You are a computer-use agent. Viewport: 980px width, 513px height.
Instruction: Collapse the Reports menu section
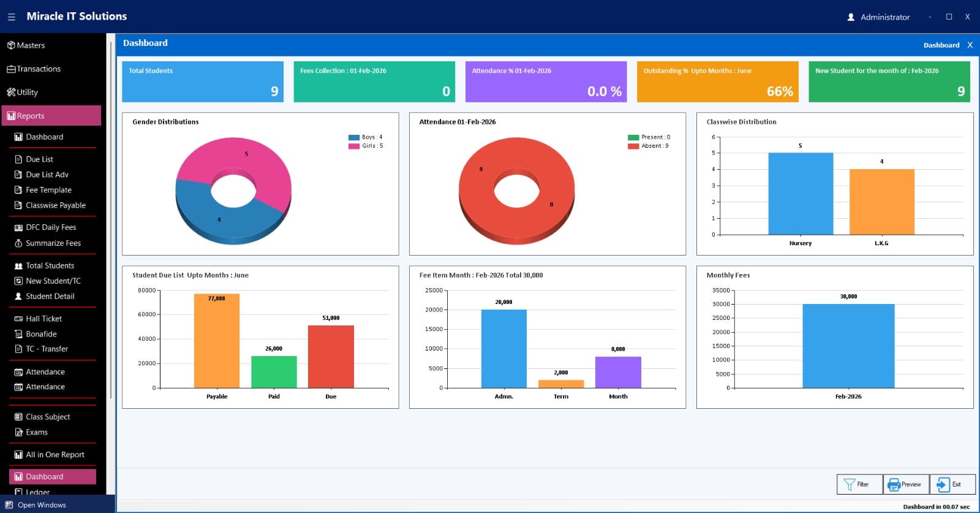[x=51, y=116]
